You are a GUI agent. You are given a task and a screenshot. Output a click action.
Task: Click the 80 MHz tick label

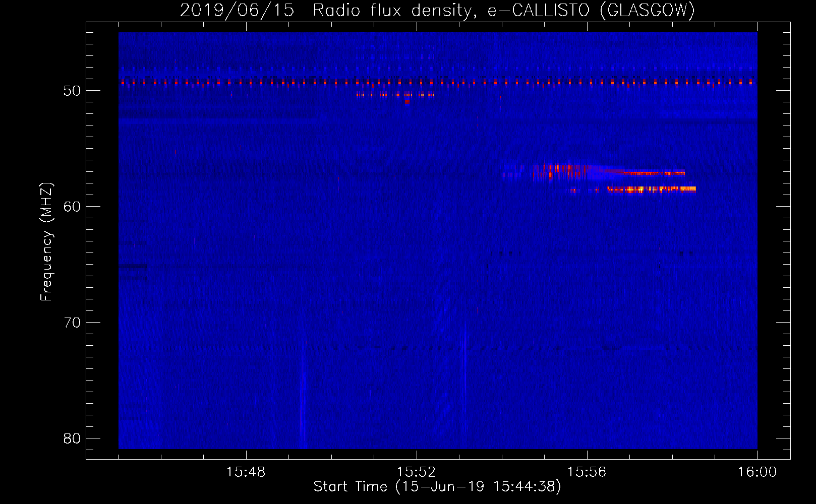tap(73, 438)
